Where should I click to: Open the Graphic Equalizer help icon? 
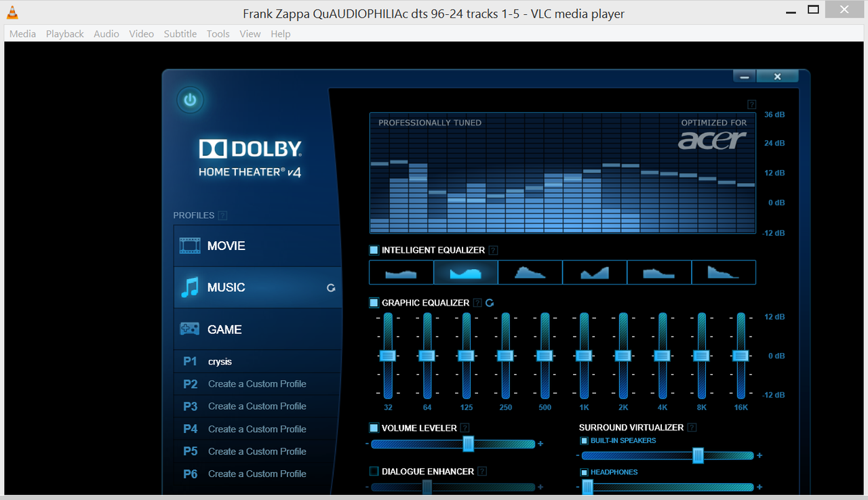pyautogui.click(x=477, y=303)
